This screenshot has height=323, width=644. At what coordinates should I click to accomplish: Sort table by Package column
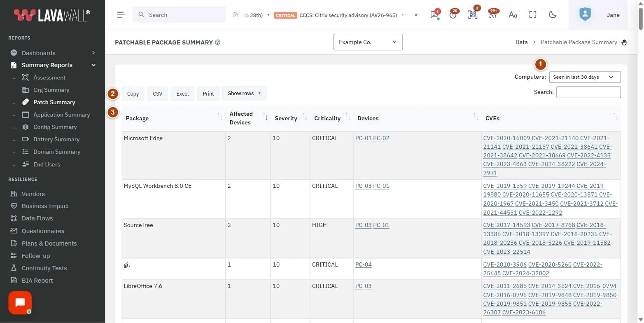173,118
